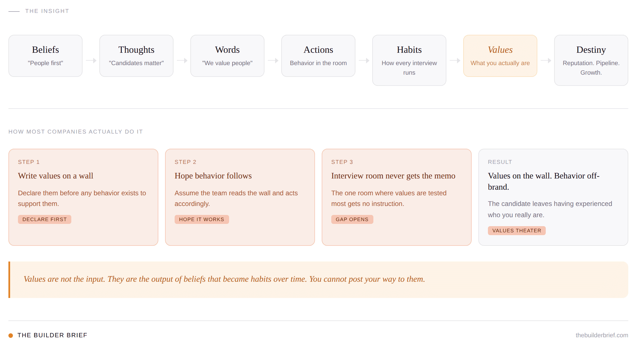Screen dimensions: 644x344
Task: Click the italic quote about values output
Action: click(224, 279)
